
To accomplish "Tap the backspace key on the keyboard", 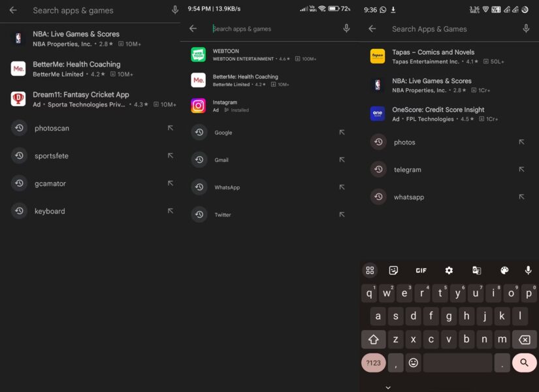I will (x=524, y=340).
